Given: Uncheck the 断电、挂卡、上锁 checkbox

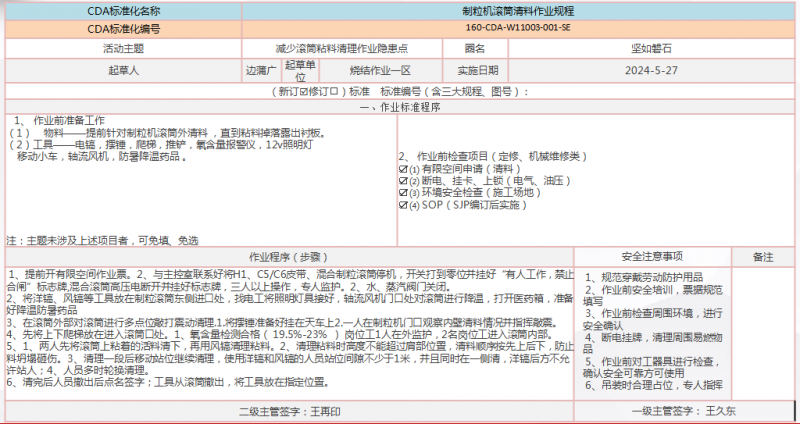Looking at the screenshot, I should tap(403, 181).
